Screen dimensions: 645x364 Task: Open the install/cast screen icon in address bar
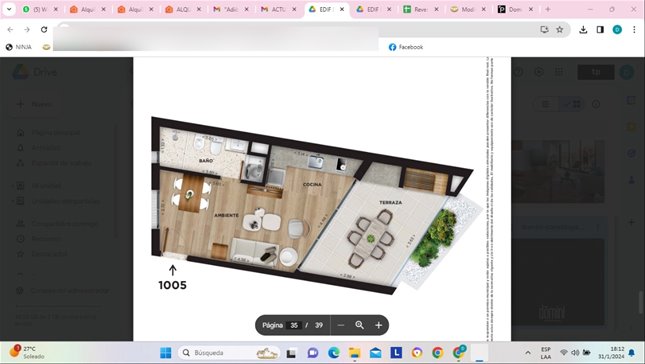[x=544, y=30]
